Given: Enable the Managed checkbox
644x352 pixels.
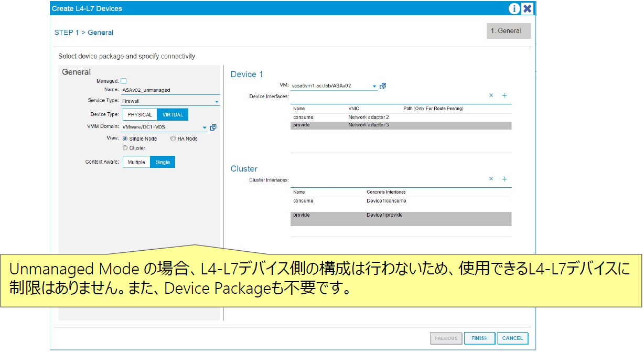Looking at the screenshot, I should 124,81.
